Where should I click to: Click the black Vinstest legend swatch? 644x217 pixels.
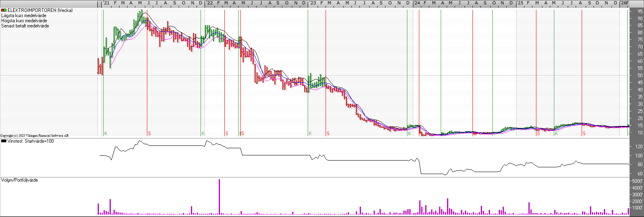4,141
